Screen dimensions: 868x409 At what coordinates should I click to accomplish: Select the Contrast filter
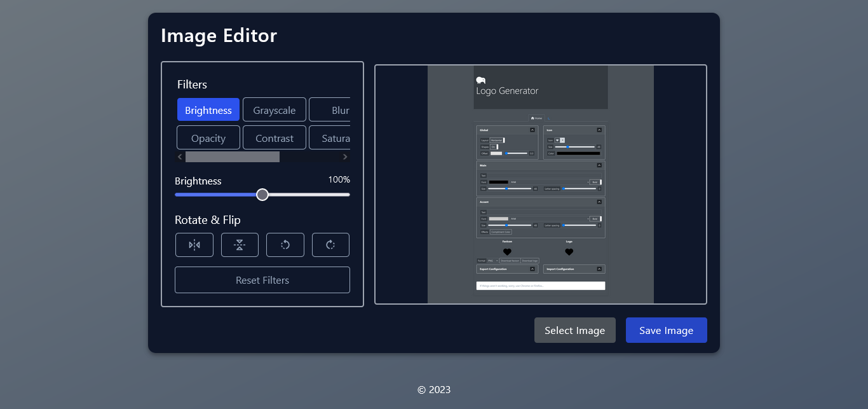pos(274,137)
